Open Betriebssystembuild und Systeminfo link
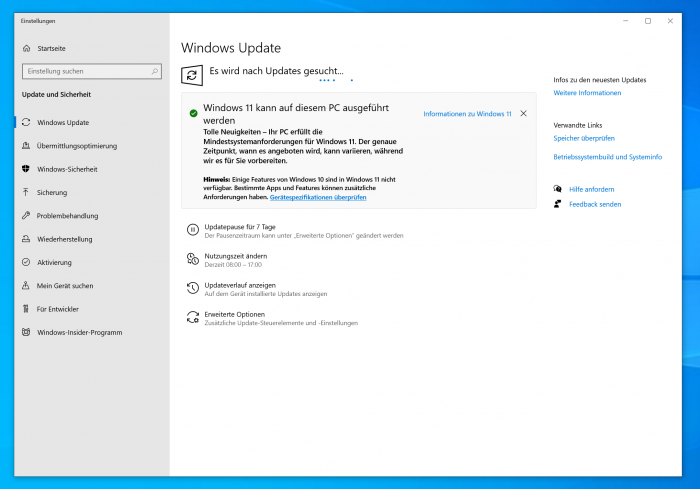 point(608,157)
